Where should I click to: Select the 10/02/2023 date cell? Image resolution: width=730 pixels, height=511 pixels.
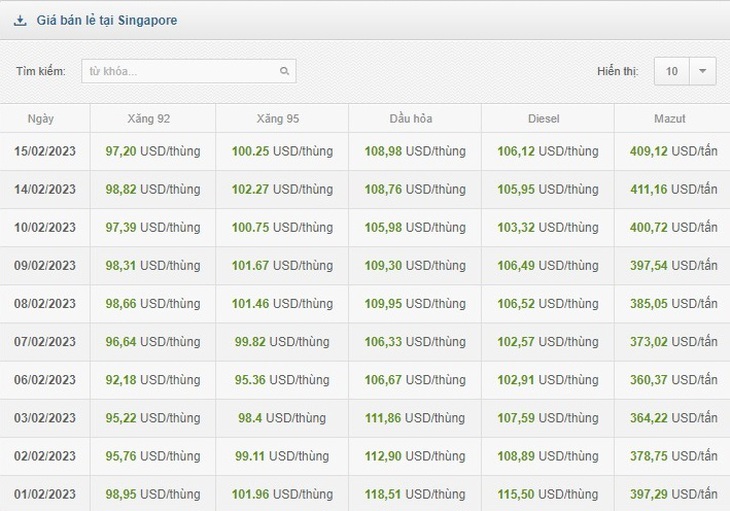pyautogui.click(x=45, y=228)
